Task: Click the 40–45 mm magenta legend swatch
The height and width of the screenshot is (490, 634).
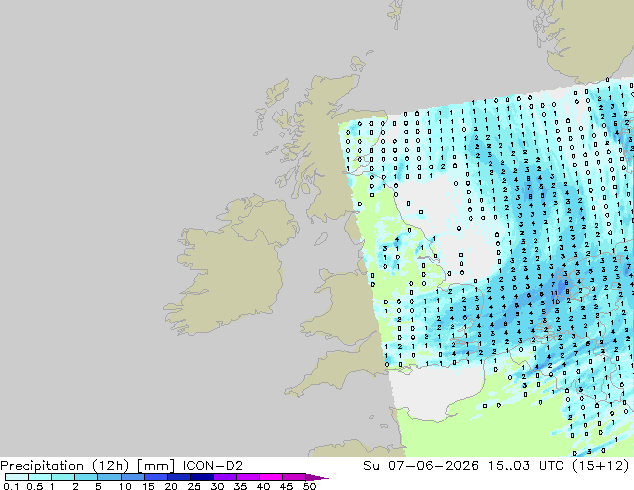Action: pyautogui.click(x=271, y=477)
